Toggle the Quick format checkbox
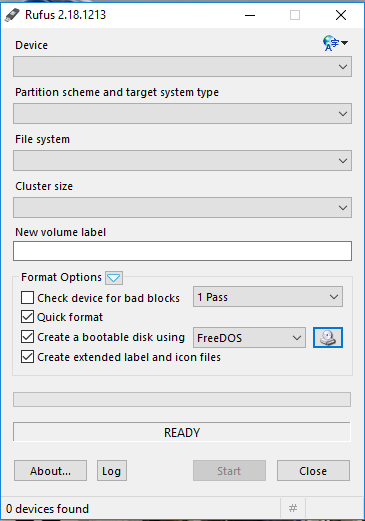The width and height of the screenshot is (365, 521). pos(27,317)
